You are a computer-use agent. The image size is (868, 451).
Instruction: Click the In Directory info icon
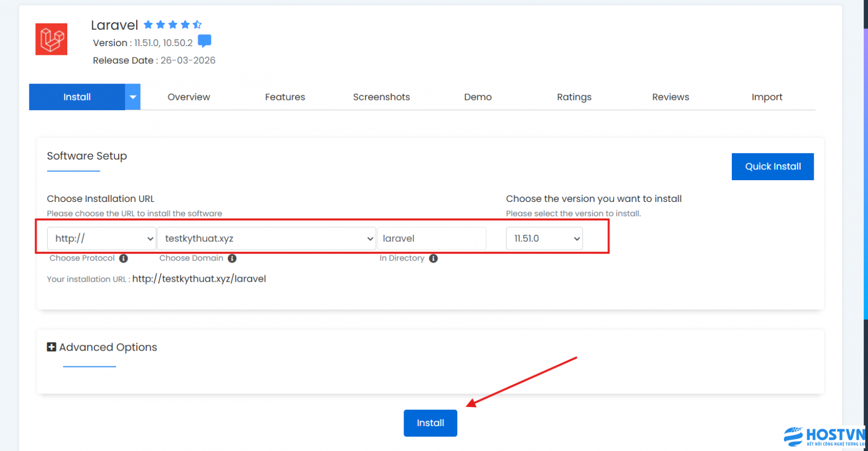coord(433,258)
